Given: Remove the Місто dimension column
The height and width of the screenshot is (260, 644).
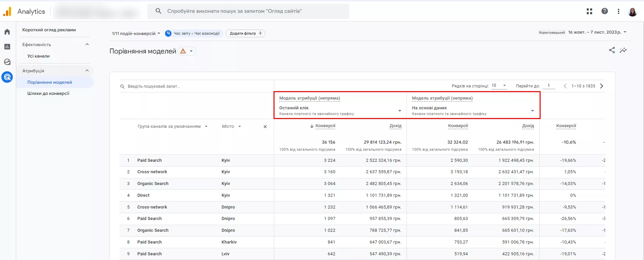Looking at the screenshot, I should click(265, 127).
